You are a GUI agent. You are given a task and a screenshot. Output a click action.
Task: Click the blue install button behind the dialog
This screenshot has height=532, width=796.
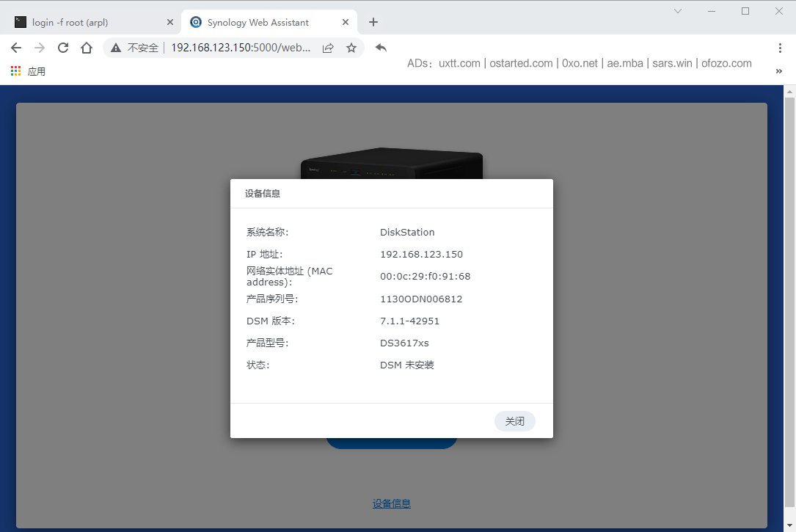[x=392, y=443]
